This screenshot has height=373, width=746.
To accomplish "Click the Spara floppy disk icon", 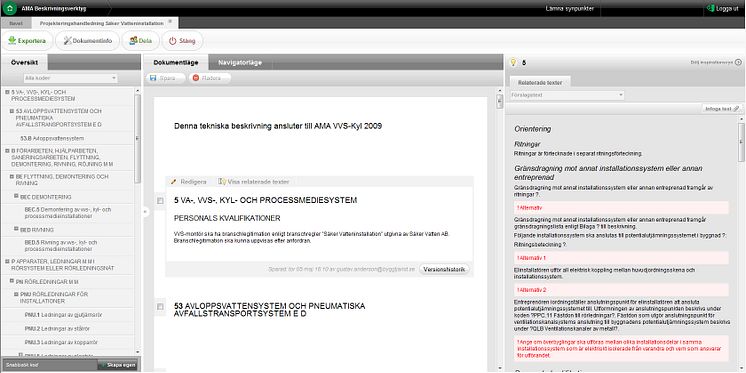I will [x=153, y=78].
